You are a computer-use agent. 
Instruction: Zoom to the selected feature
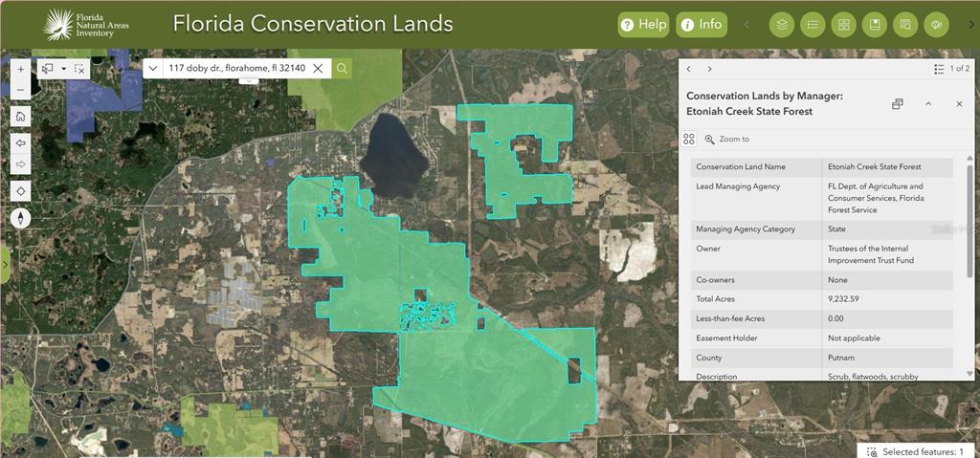(726, 140)
